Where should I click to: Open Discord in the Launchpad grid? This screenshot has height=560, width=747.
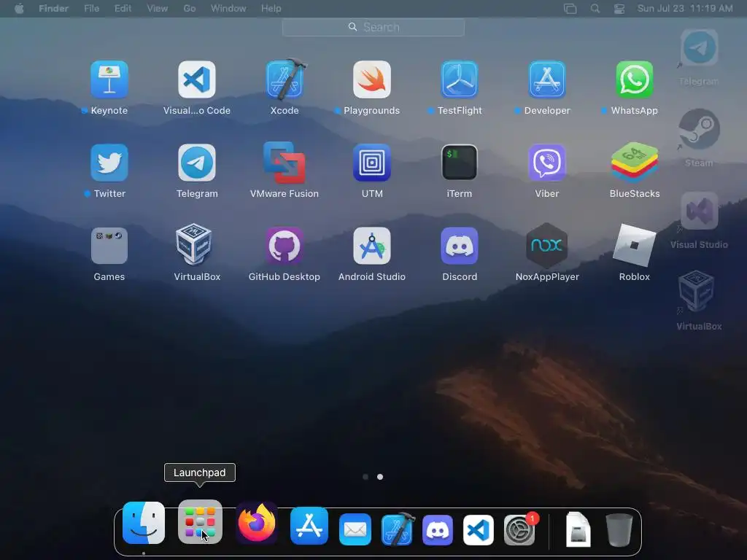(x=460, y=246)
